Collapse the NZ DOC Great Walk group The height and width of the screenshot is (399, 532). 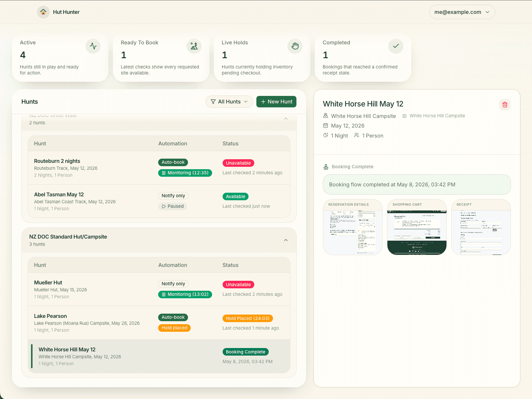(x=286, y=119)
